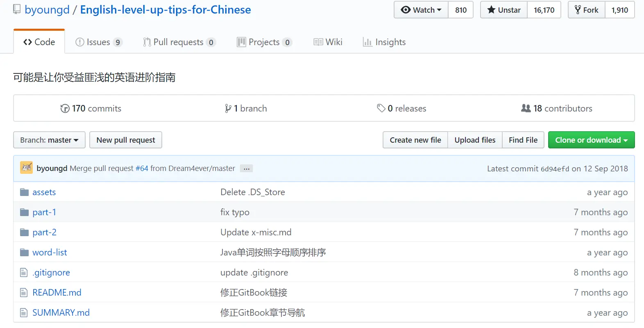Open the assets folder icon
Image resolution: width=644 pixels, height=328 pixels.
pos(25,192)
